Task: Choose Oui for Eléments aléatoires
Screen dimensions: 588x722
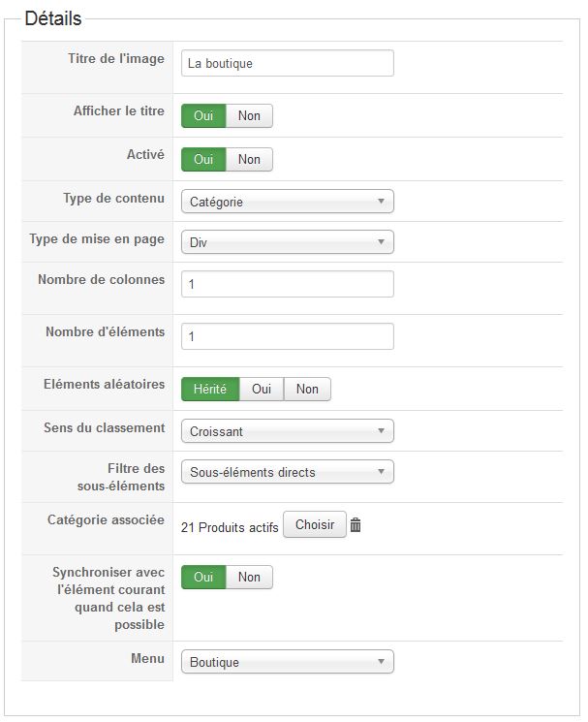Action: coord(262,389)
